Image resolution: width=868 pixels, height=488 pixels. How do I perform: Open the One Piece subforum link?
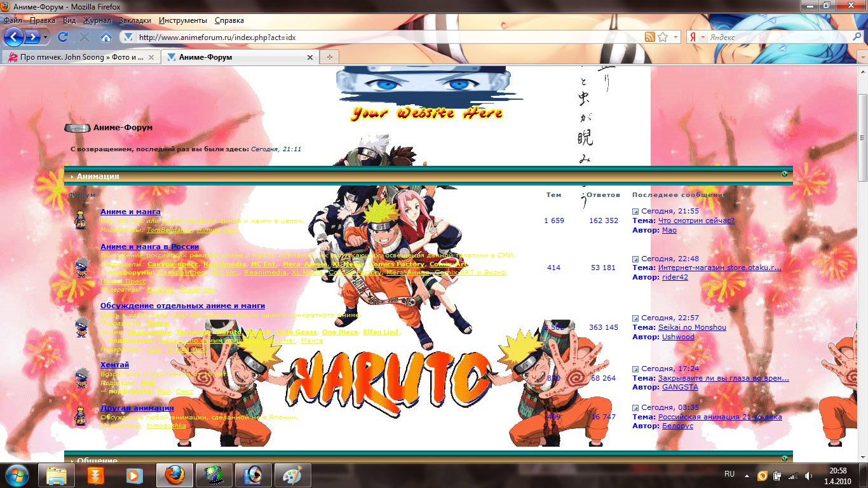click(x=341, y=332)
